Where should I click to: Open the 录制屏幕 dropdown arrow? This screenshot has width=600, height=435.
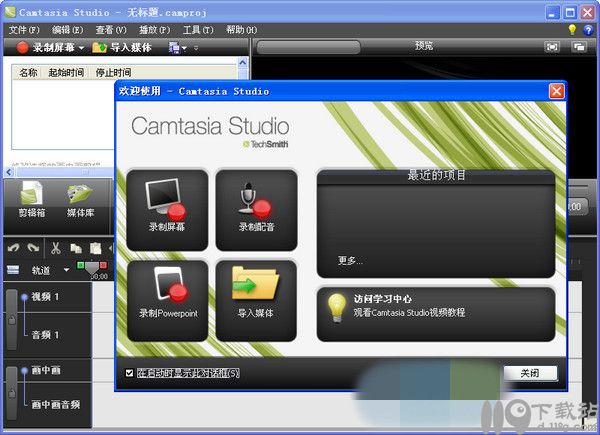[82, 48]
